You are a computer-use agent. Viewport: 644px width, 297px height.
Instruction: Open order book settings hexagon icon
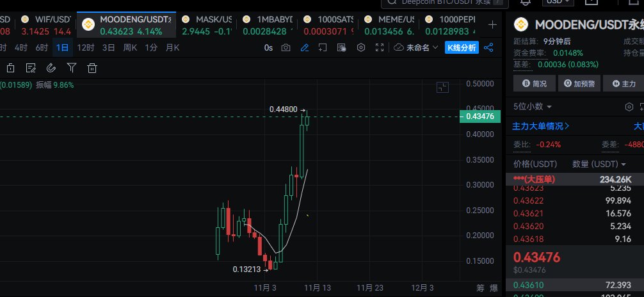[629, 108]
